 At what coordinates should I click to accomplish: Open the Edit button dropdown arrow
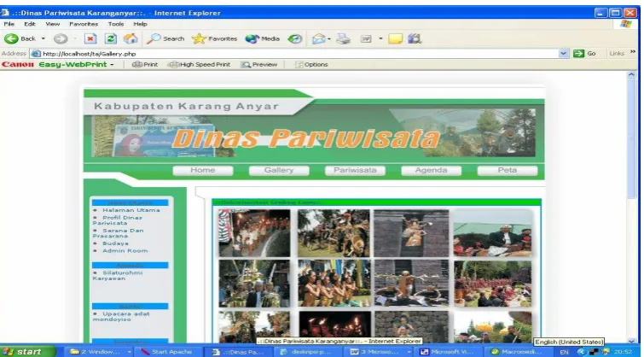(380, 38)
